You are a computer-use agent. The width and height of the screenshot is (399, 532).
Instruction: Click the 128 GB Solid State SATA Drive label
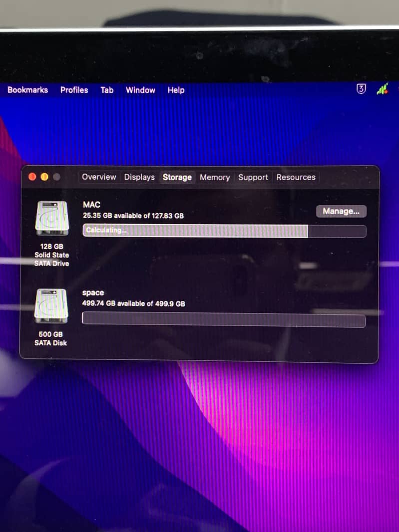pyautogui.click(x=51, y=255)
